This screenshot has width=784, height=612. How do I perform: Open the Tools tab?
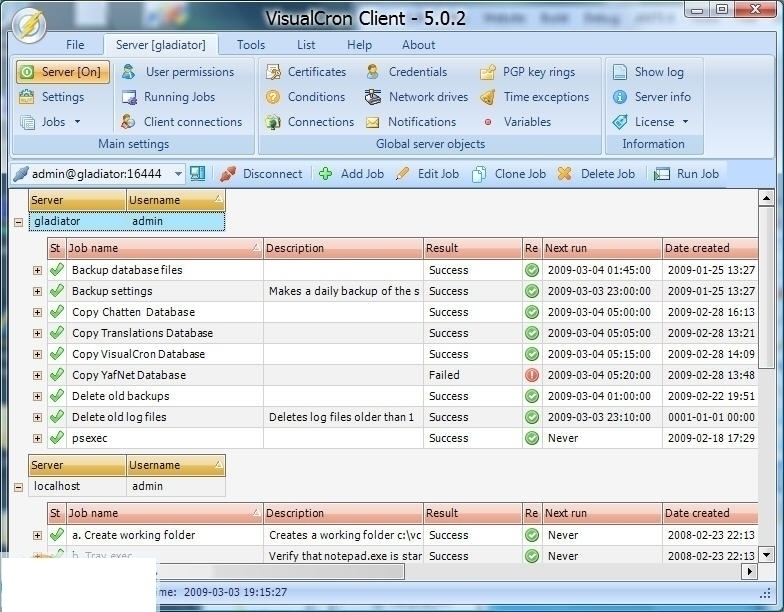pos(251,45)
